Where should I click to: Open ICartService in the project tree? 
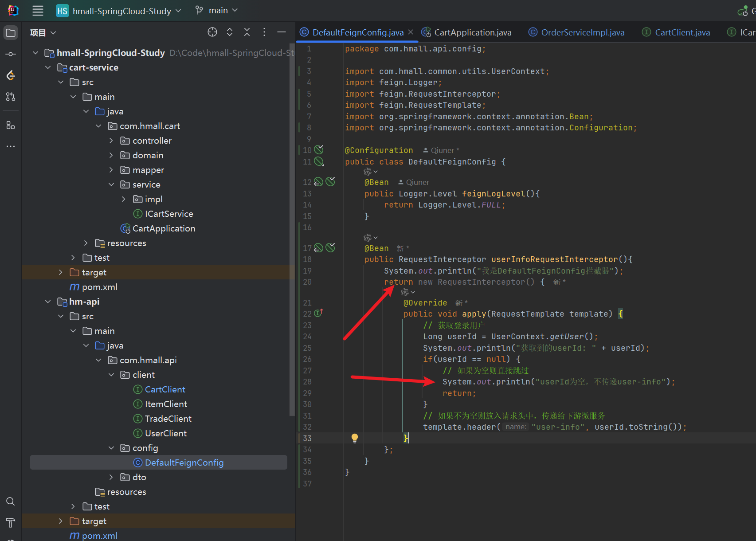point(168,214)
